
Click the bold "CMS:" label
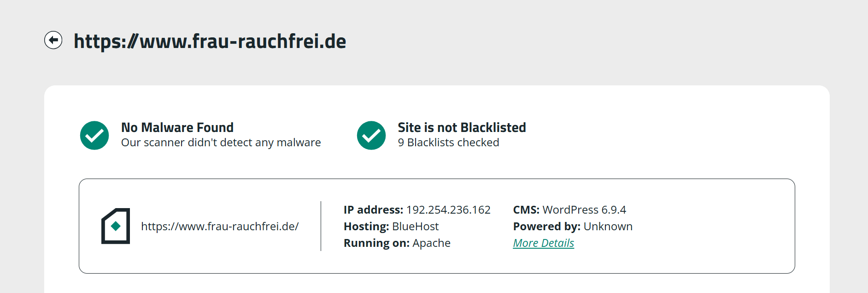pos(526,210)
